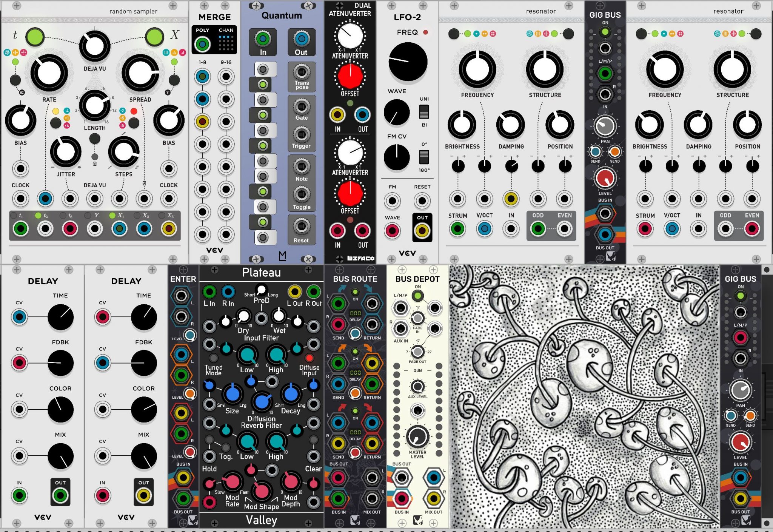The image size is (773, 532).
Task: Click random sampler DEJA VU knob
Action: coord(95,46)
